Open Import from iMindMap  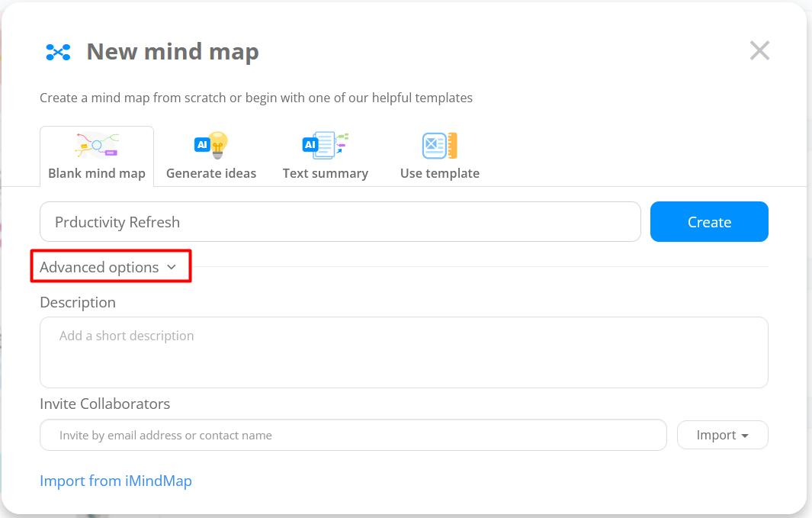click(x=115, y=481)
